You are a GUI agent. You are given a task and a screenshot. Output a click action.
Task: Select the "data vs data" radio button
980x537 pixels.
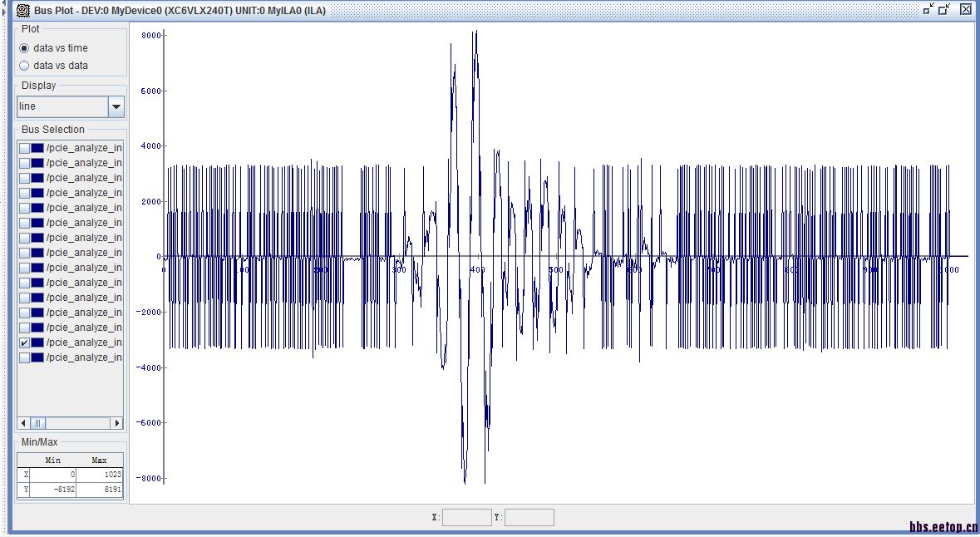click(24, 66)
